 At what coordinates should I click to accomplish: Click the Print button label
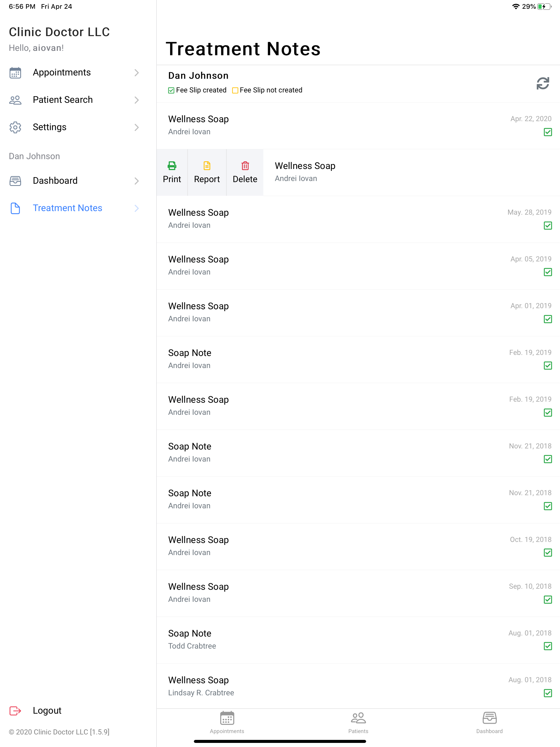172,179
